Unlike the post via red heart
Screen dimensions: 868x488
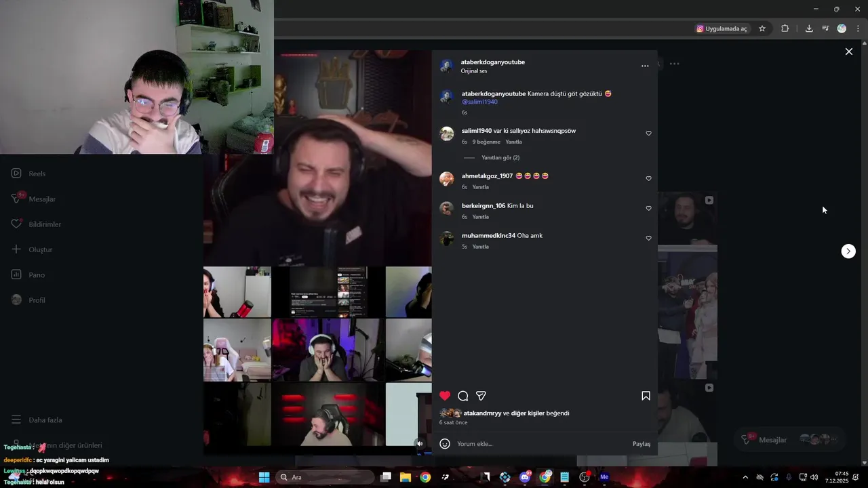click(445, 396)
